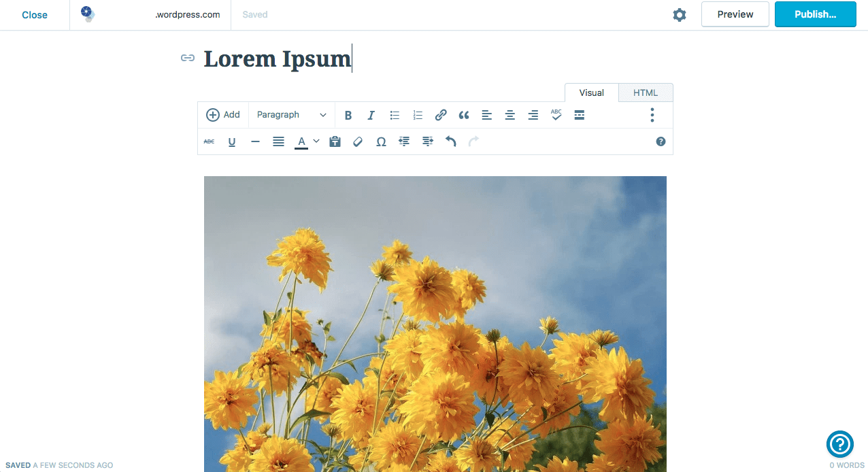
Task: Apply italic formatting
Action: tap(371, 115)
